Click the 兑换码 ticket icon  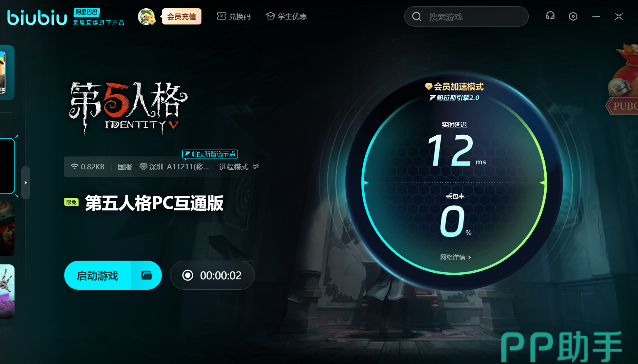[221, 16]
